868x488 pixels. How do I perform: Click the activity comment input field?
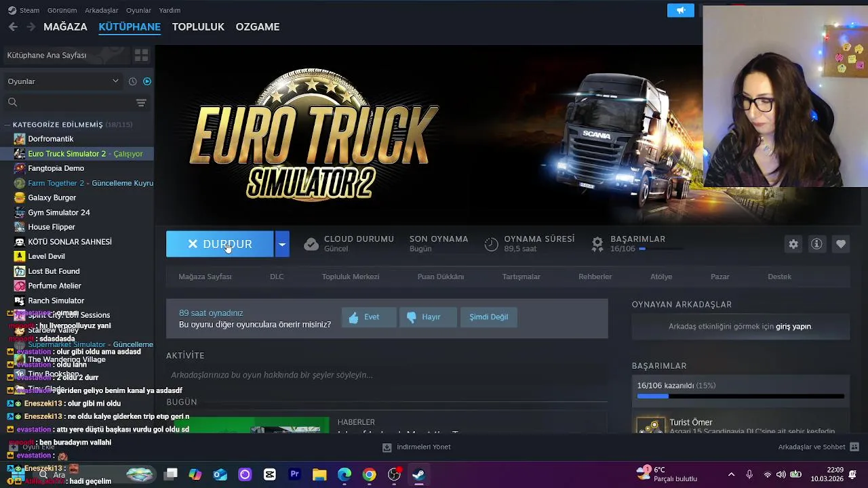point(387,375)
